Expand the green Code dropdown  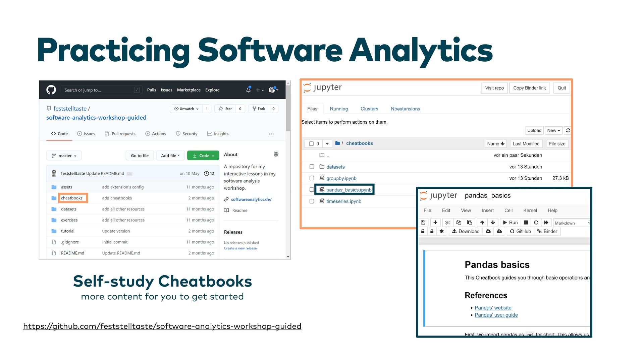click(x=203, y=156)
